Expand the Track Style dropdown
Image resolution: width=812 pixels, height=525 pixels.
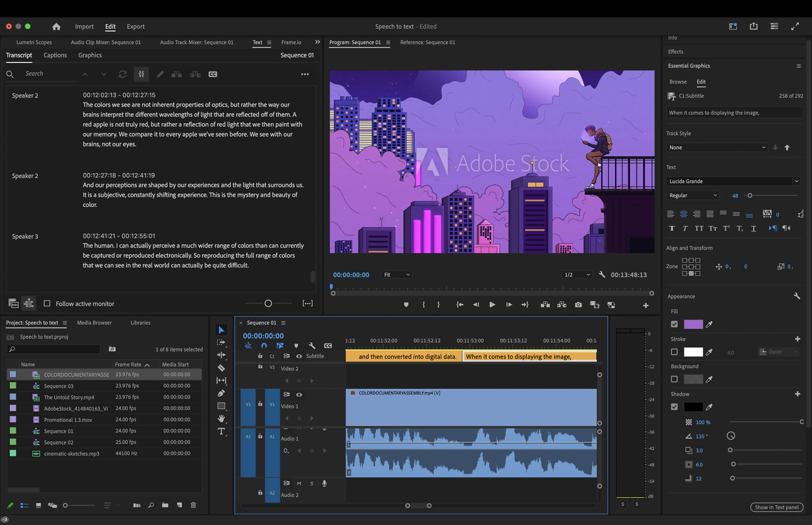click(x=717, y=147)
